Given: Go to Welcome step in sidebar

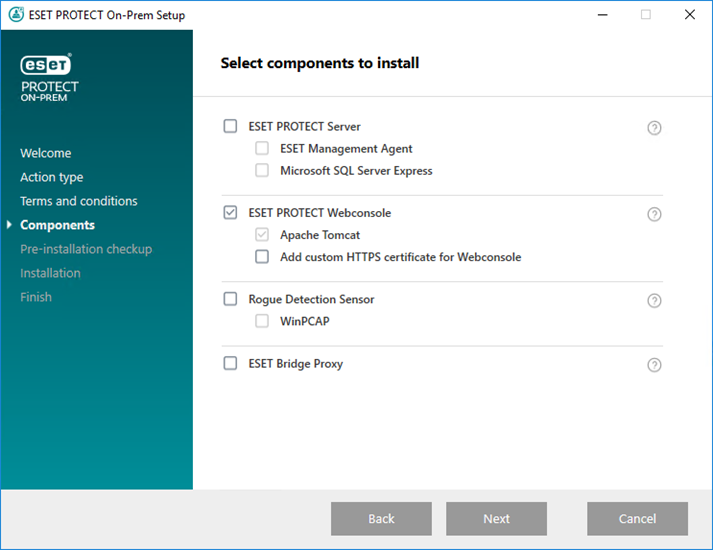Looking at the screenshot, I should [x=46, y=153].
